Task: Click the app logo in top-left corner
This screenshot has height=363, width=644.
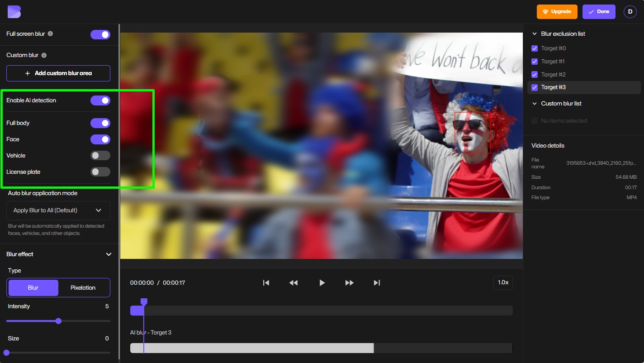Action: coord(14,11)
